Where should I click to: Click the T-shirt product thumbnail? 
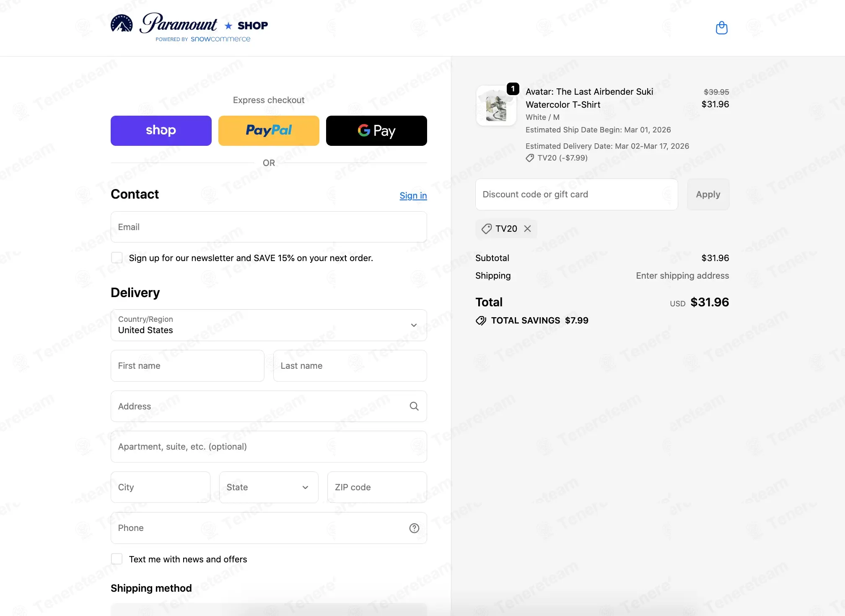[x=496, y=106]
